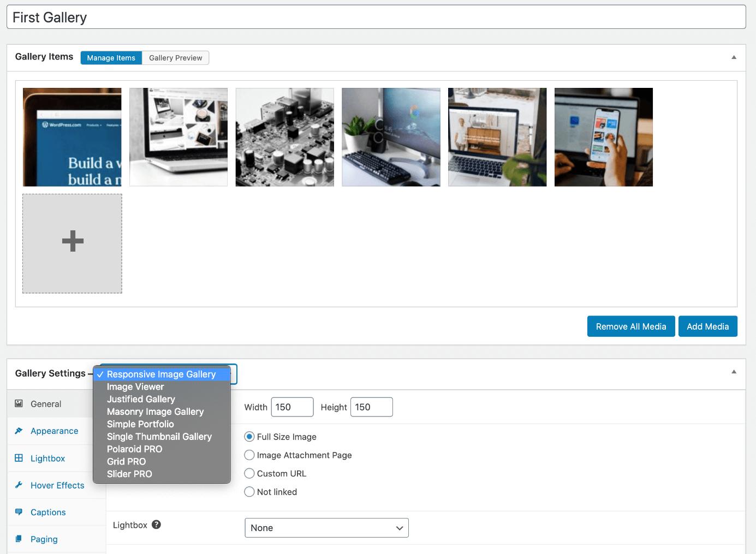The width and height of the screenshot is (756, 554).
Task: Click the Captions speech bubble icon
Action: pyautogui.click(x=19, y=512)
